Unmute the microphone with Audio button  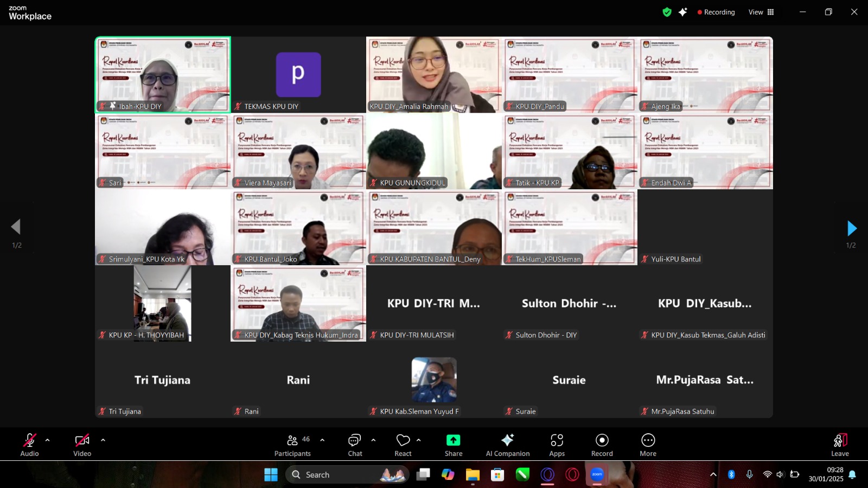29,445
